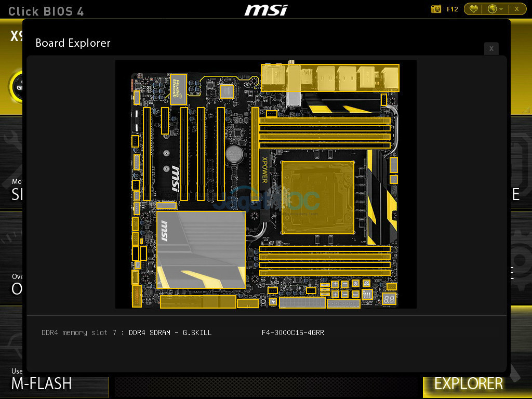The image size is (532, 399).
Task: Select the CPU socket on the board
Action: coord(318,197)
